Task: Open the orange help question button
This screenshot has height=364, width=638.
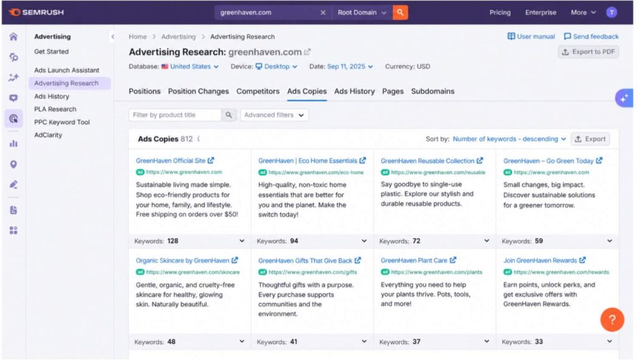Action: [x=612, y=320]
